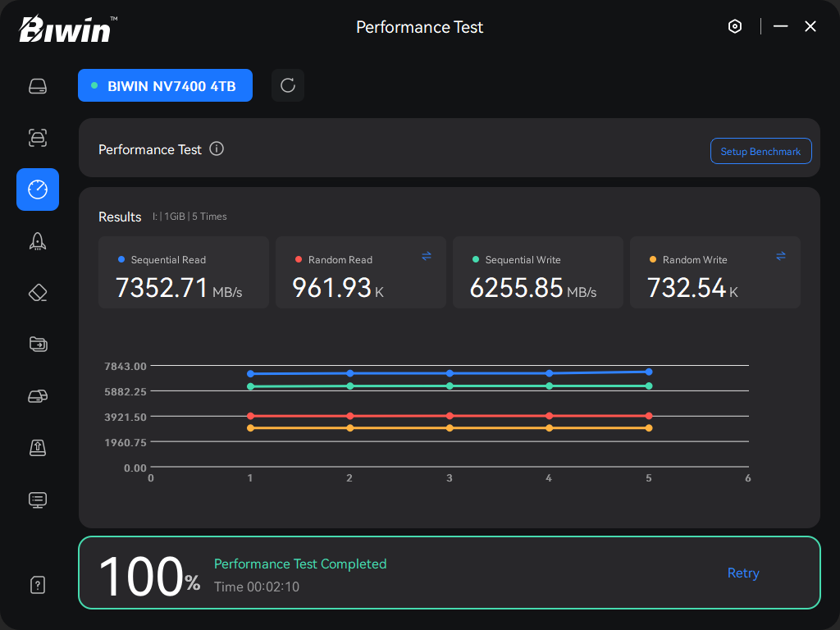The height and width of the screenshot is (630, 840).
Task: Open the folder data migration icon
Action: (x=38, y=344)
